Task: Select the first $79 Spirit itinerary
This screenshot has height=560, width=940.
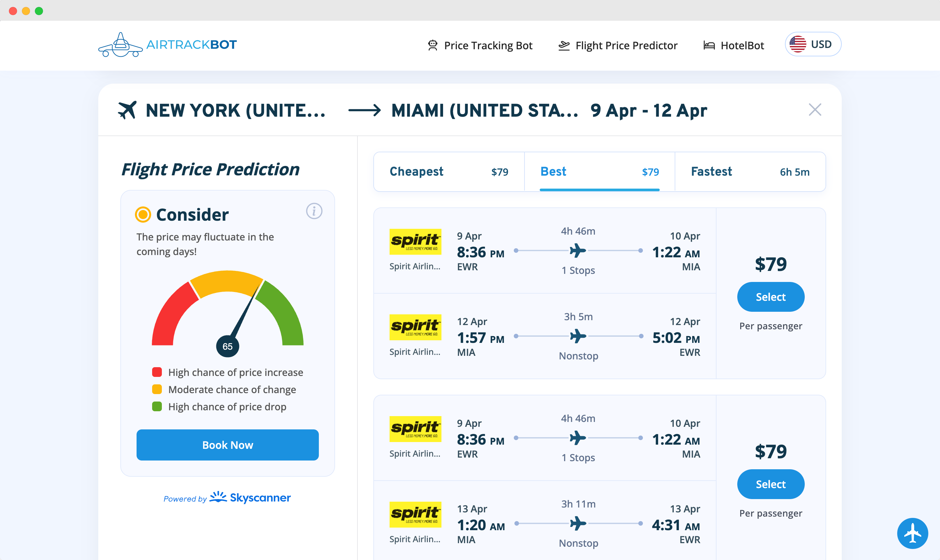Action: [770, 297]
